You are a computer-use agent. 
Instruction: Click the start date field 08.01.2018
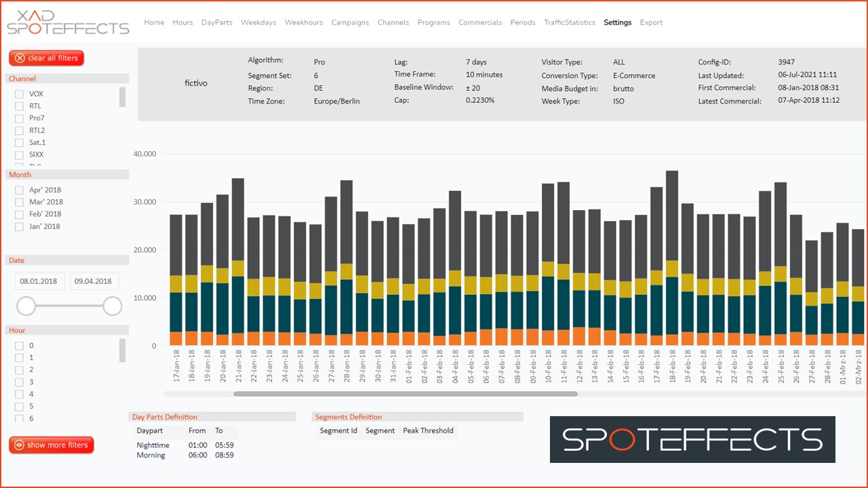coord(39,281)
